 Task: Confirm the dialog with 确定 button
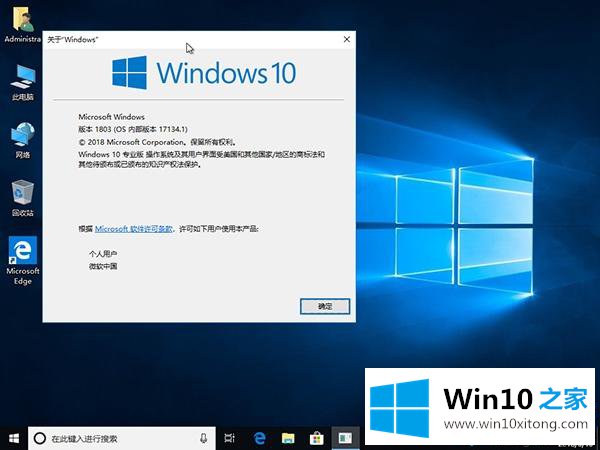[x=325, y=306]
